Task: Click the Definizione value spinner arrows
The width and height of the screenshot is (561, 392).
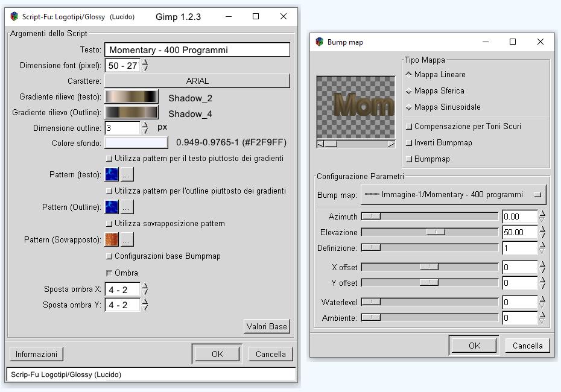Action: coord(542,248)
